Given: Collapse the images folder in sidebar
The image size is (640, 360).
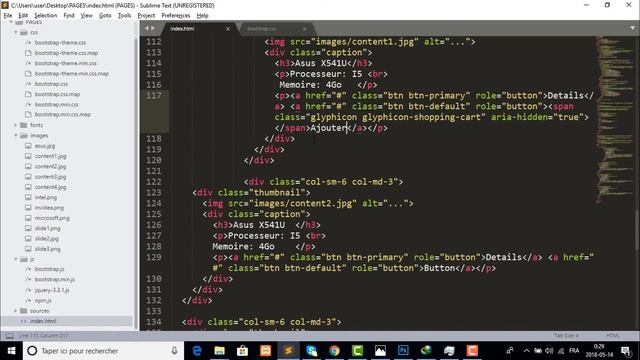Looking at the screenshot, I should (x=16, y=136).
